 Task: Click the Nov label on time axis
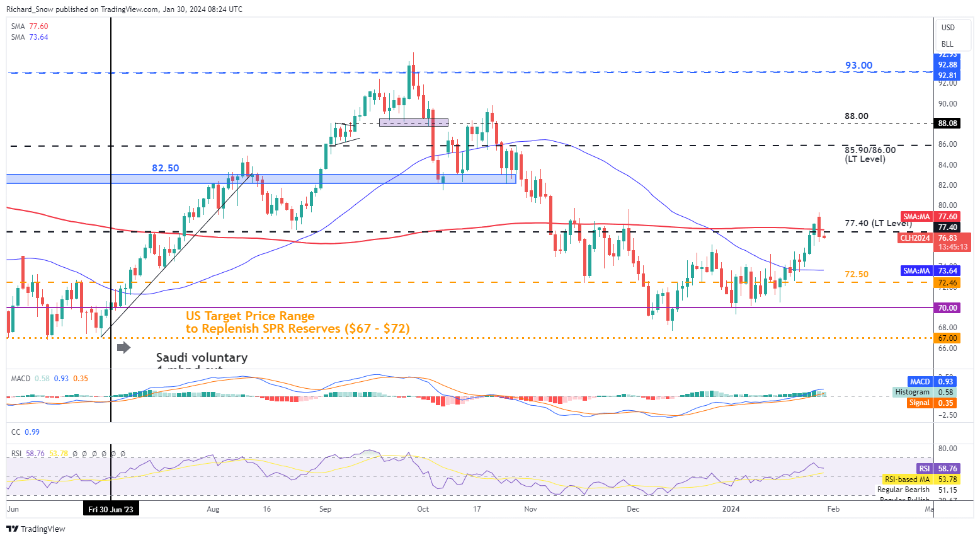[x=530, y=509]
